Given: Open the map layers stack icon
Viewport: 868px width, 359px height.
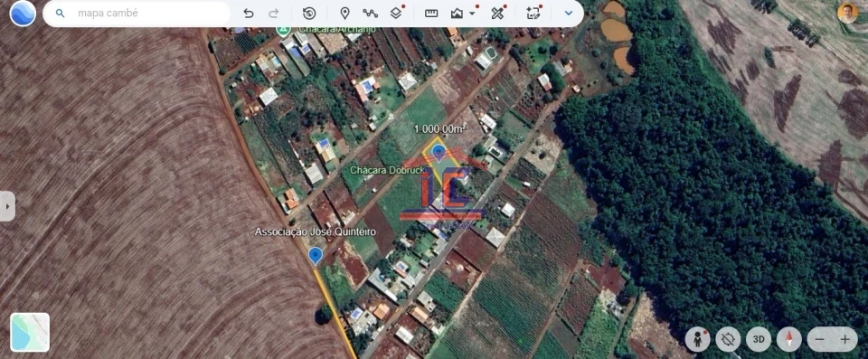Looking at the screenshot, I should (x=396, y=14).
